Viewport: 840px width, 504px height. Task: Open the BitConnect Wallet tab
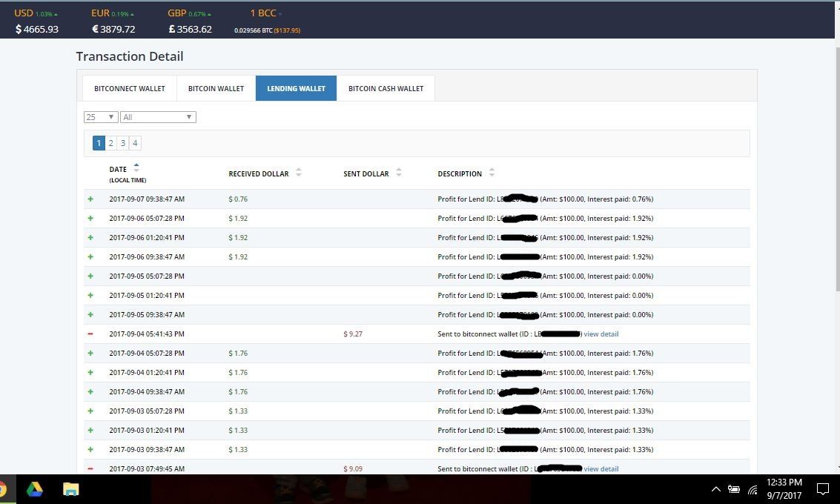pyautogui.click(x=130, y=88)
